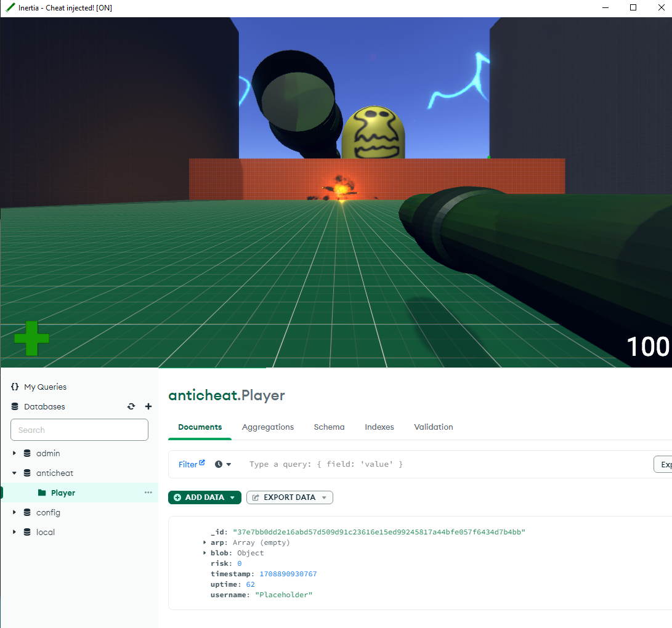Expand the blob object field
Screen dimensions: 672x628
click(x=204, y=553)
